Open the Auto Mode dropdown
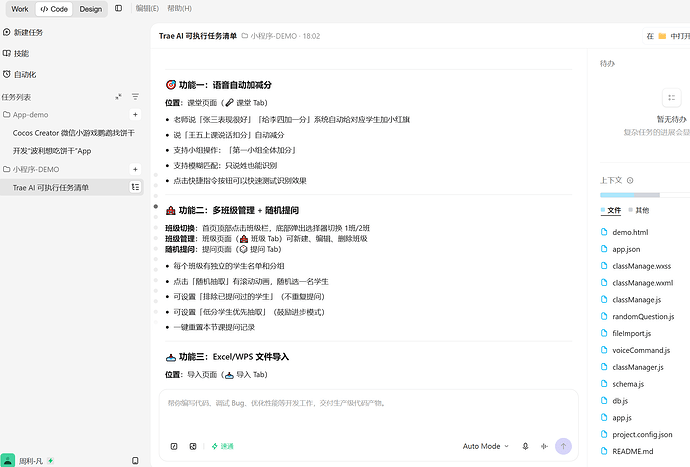 [485, 446]
